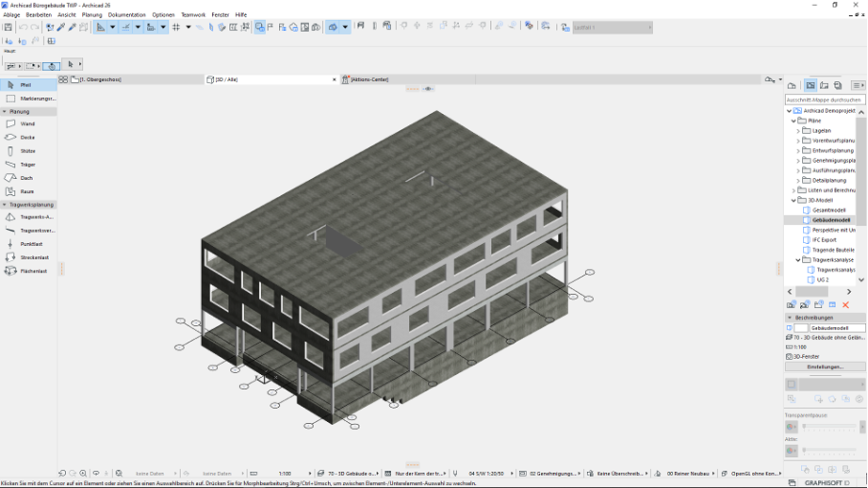868x488 pixels.
Task: Click the Einstellungen... button
Action: (x=825, y=366)
